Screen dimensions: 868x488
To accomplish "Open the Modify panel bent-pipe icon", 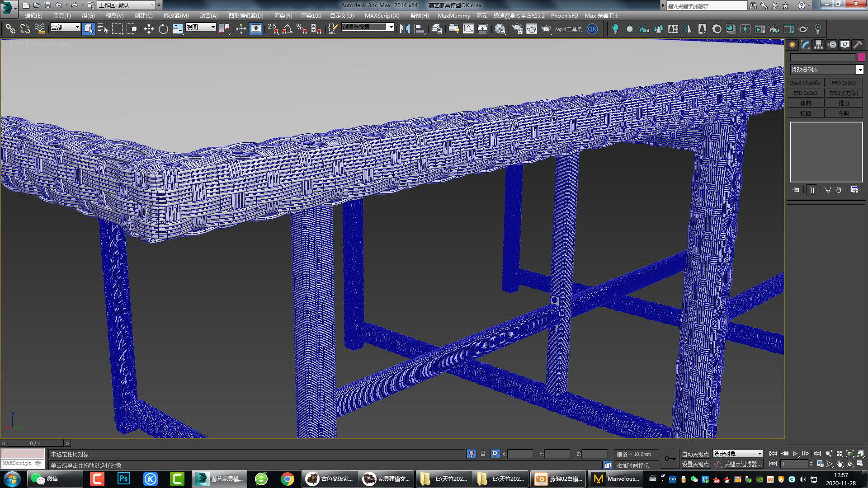I will 805,44.
